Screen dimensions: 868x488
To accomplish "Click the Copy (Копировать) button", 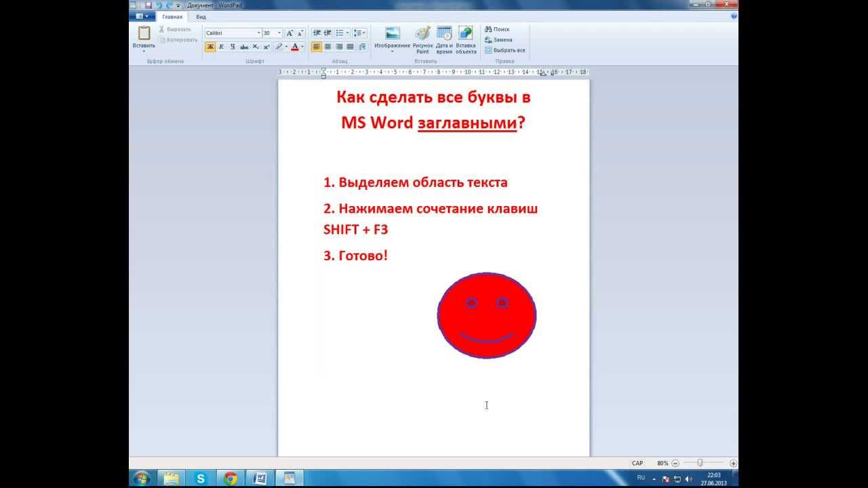I will point(178,39).
